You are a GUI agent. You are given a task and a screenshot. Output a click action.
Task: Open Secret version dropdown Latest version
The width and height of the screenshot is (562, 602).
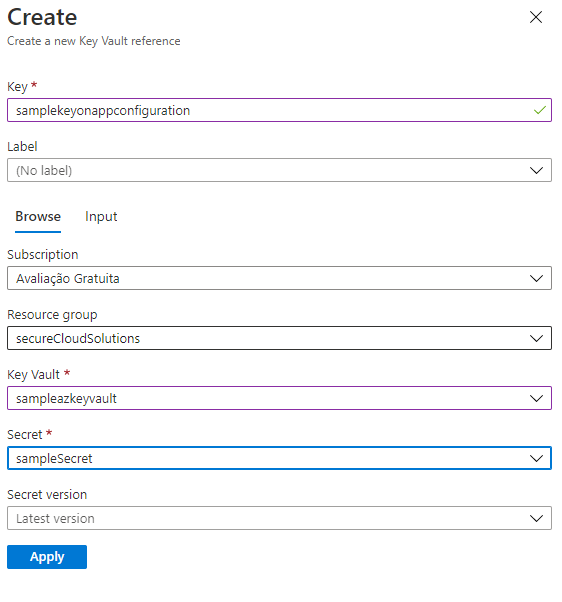tap(279, 518)
